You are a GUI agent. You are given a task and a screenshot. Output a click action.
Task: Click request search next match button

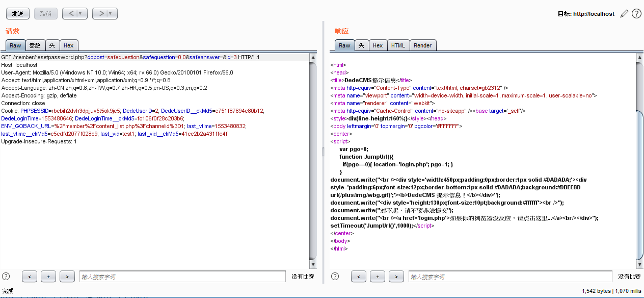[x=67, y=277]
